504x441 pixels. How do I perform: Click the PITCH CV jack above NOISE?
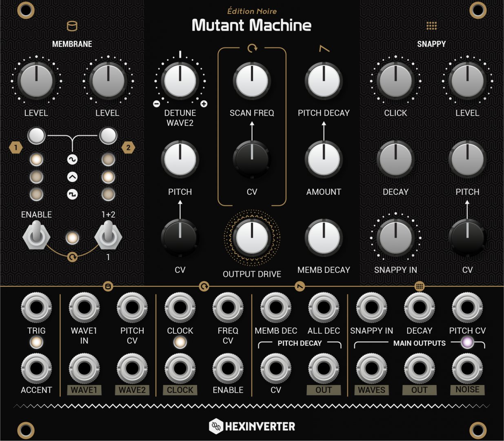click(467, 307)
